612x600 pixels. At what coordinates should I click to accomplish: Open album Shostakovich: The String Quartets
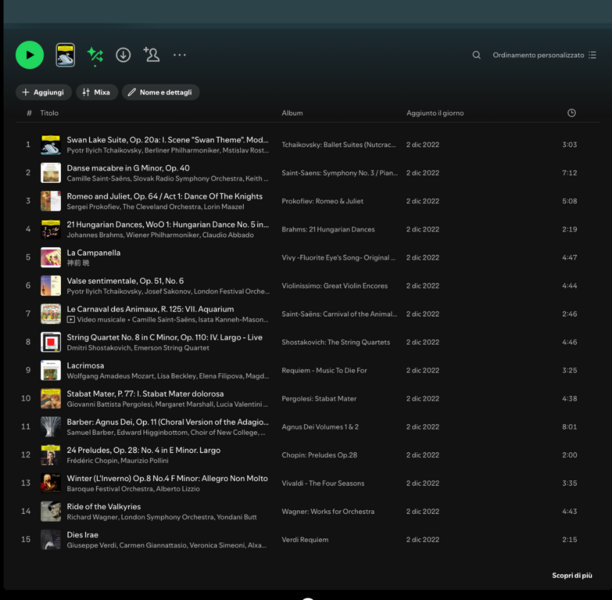pos(336,342)
